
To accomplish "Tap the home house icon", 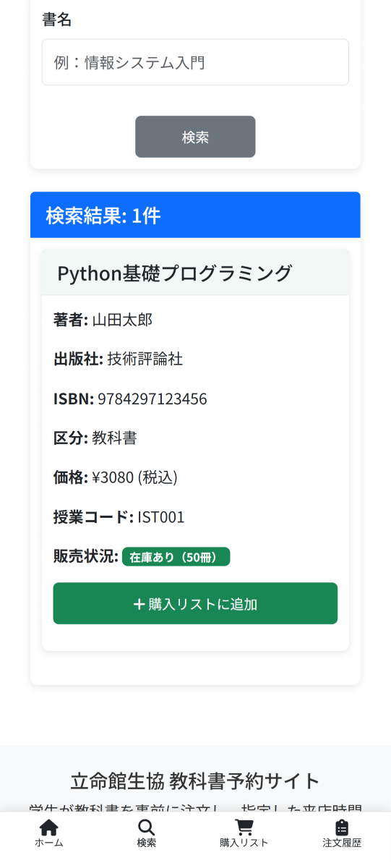I will 48,827.
